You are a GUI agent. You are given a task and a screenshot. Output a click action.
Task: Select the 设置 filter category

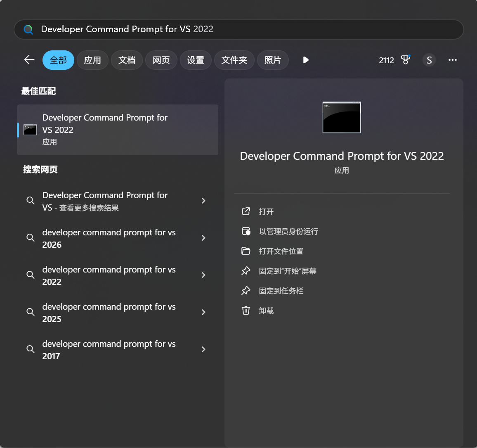click(x=196, y=60)
